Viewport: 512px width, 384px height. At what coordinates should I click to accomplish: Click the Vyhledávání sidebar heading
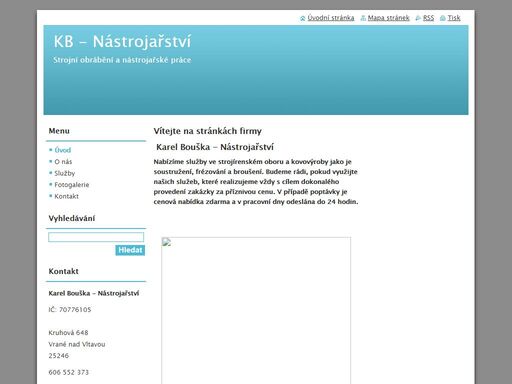pyautogui.click(x=72, y=218)
